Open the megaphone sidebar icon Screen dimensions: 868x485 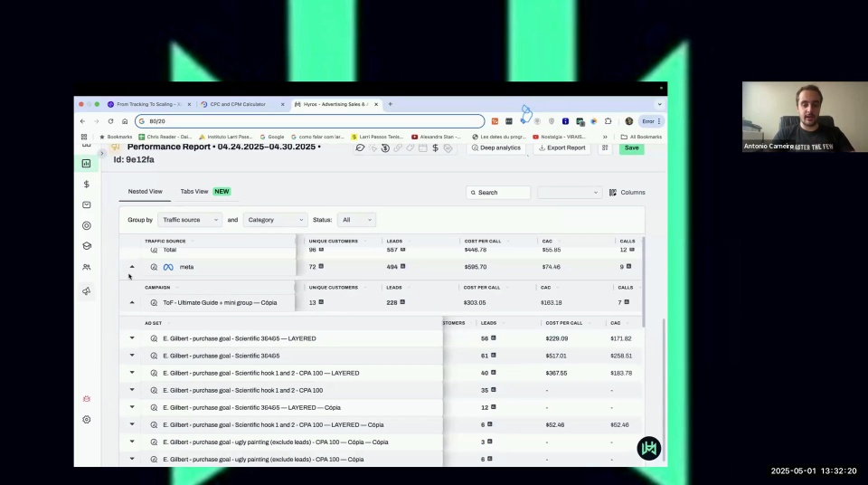(x=87, y=291)
